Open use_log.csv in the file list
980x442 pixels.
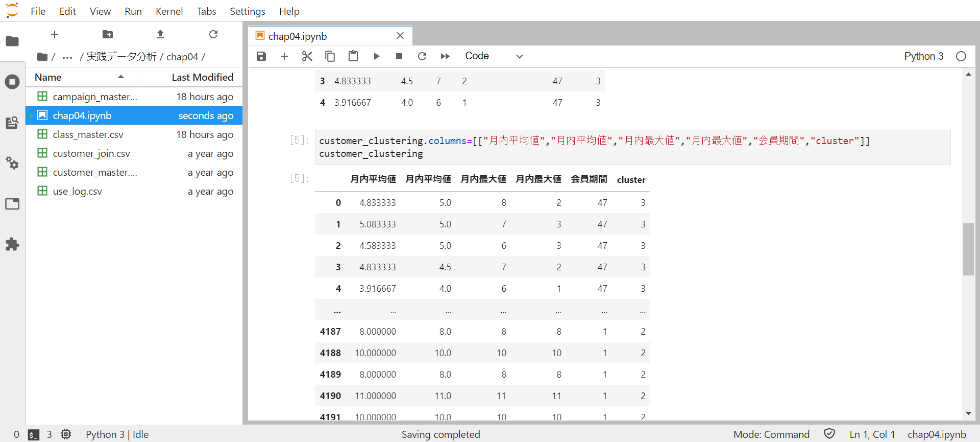click(78, 191)
